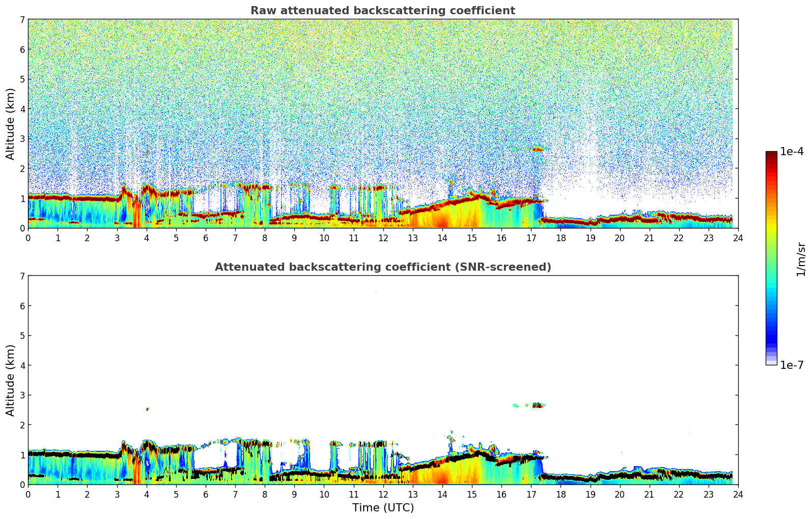Click the "Raw attenuated backscattering coefficient" title
The width and height of the screenshot is (812, 519).
pyautogui.click(x=382, y=11)
